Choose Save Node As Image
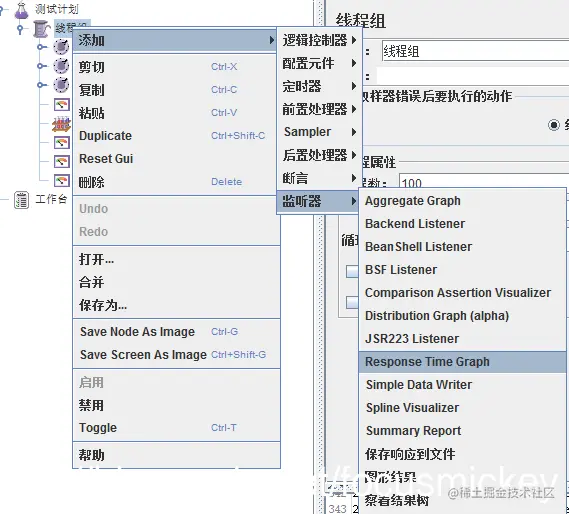Screen dimensions: 569x514 [x=177, y=332]
